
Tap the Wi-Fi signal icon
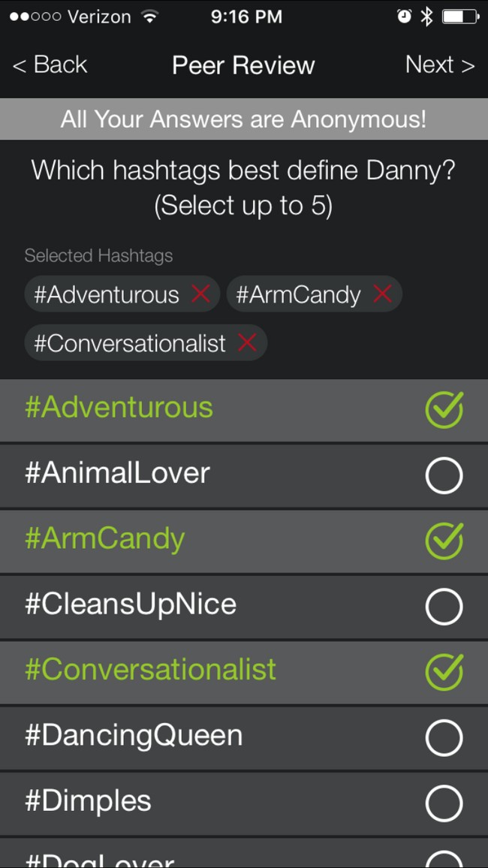pyautogui.click(x=149, y=17)
